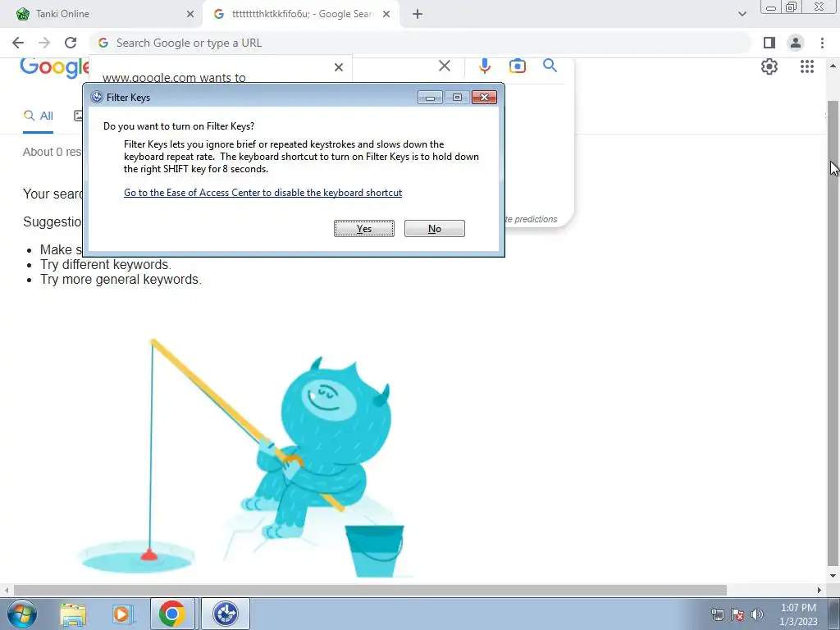This screenshot has height=630, width=840.
Task: Clear the Google search box text
Action: [445, 66]
